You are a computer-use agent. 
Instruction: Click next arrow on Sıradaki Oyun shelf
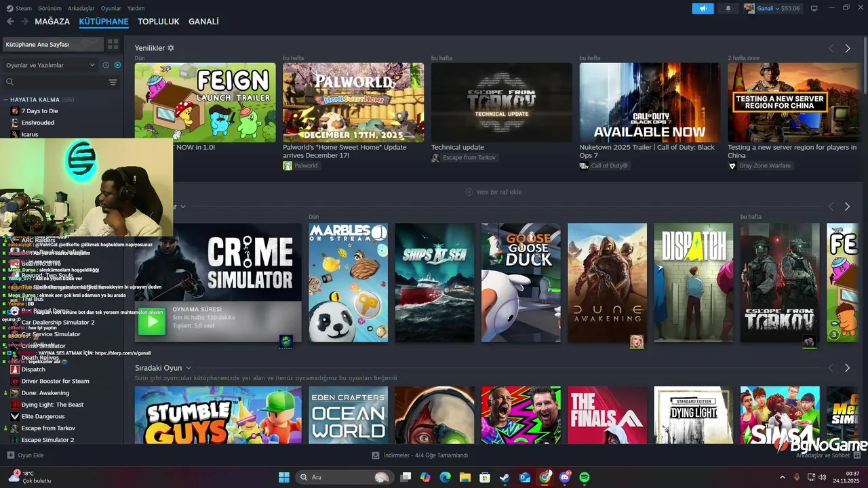click(x=847, y=368)
